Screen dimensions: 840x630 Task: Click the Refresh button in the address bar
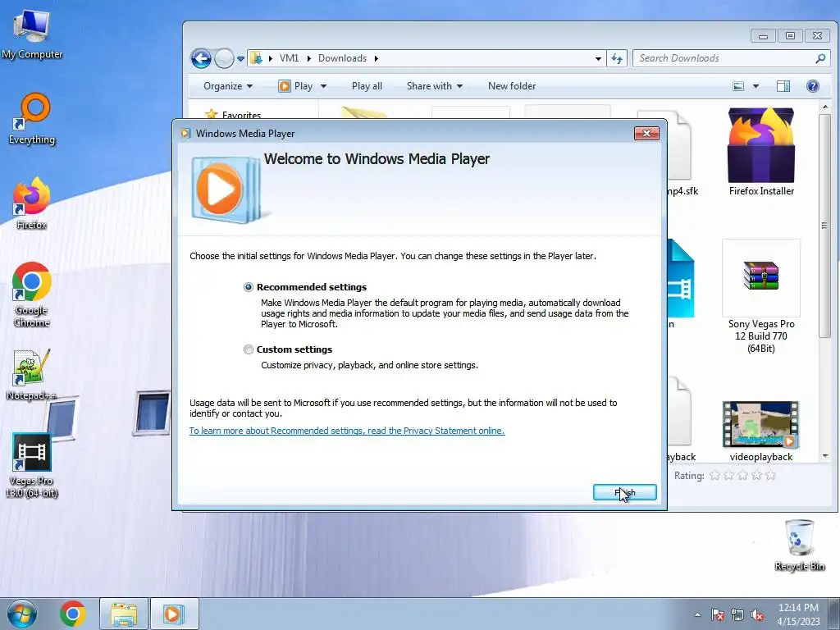tap(617, 58)
